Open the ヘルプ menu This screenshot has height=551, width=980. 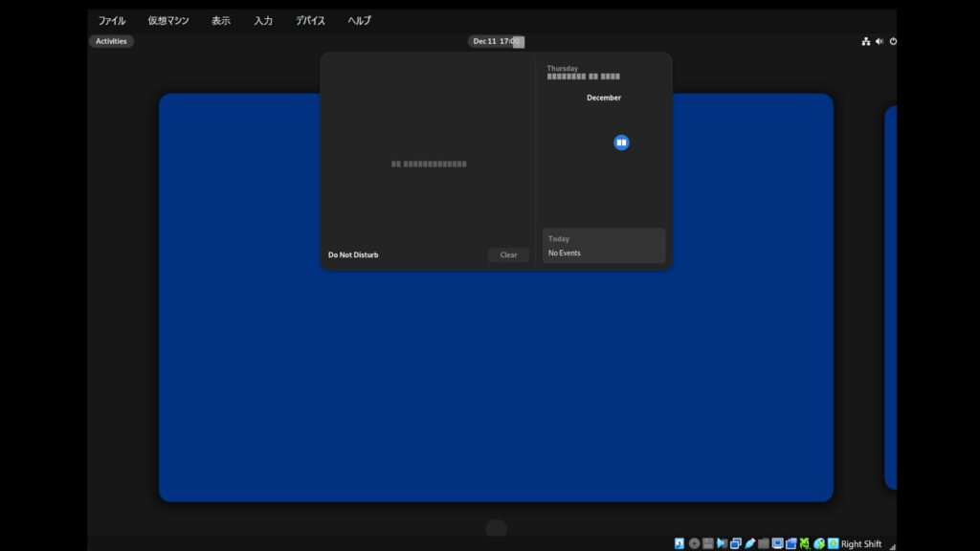point(359,21)
